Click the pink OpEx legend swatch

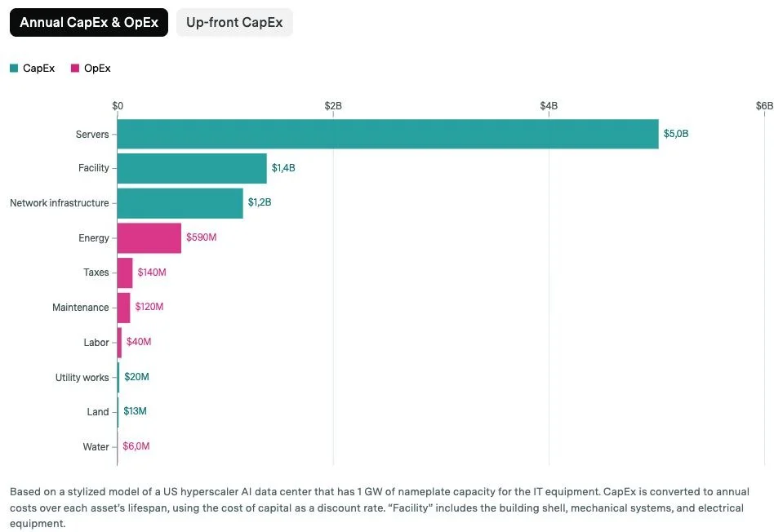tap(75, 68)
